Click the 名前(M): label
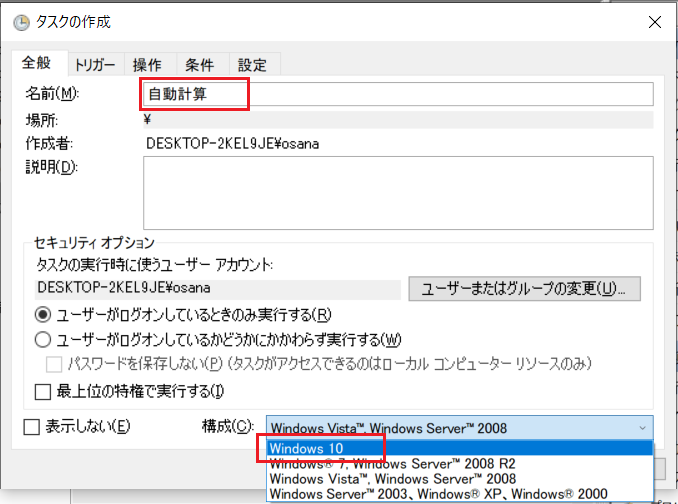This screenshot has height=504, width=678. coord(52,93)
